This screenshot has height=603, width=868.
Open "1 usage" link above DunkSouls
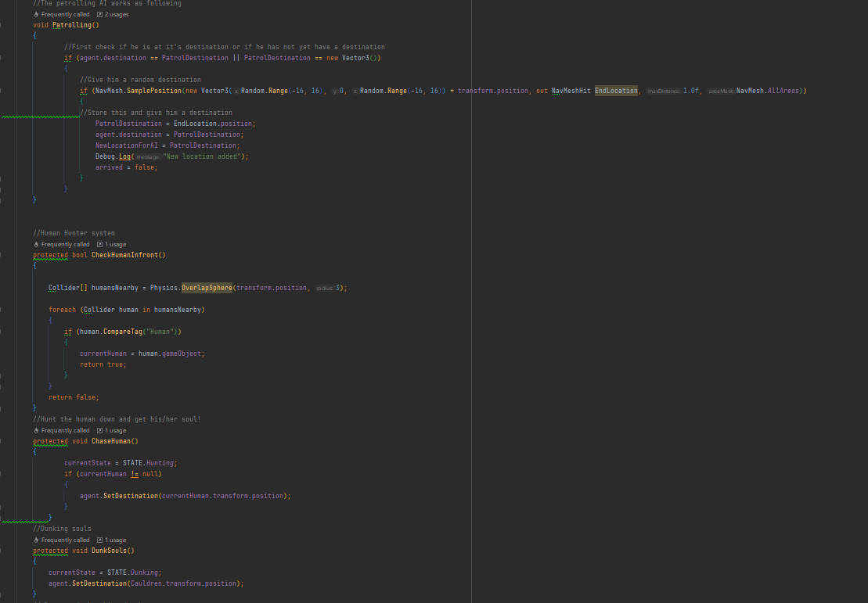pos(116,540)
